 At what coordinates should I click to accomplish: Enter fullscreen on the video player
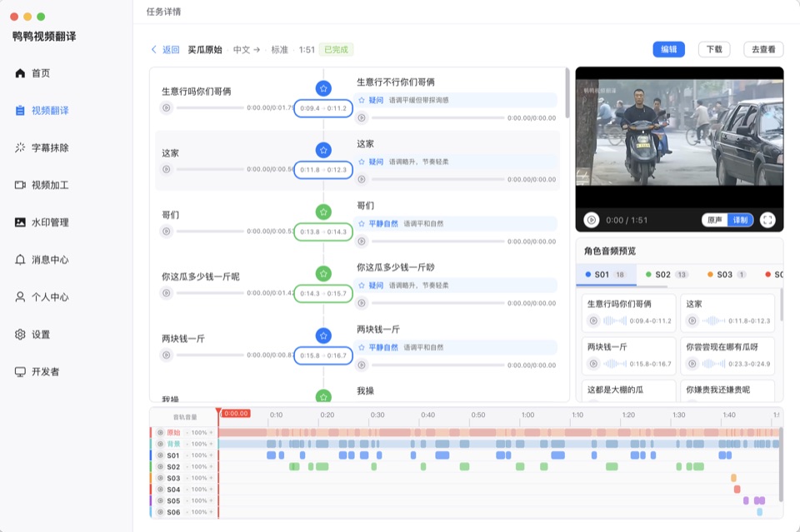[767, 220]
